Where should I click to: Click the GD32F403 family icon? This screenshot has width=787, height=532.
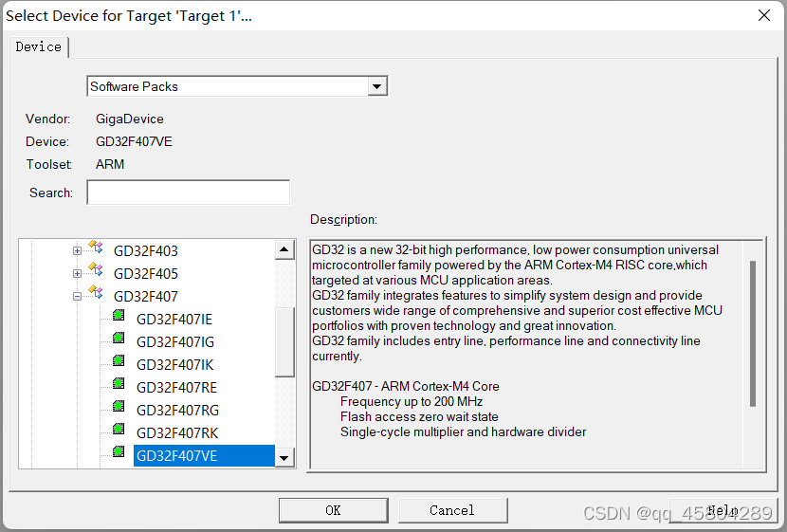(96, 247)
